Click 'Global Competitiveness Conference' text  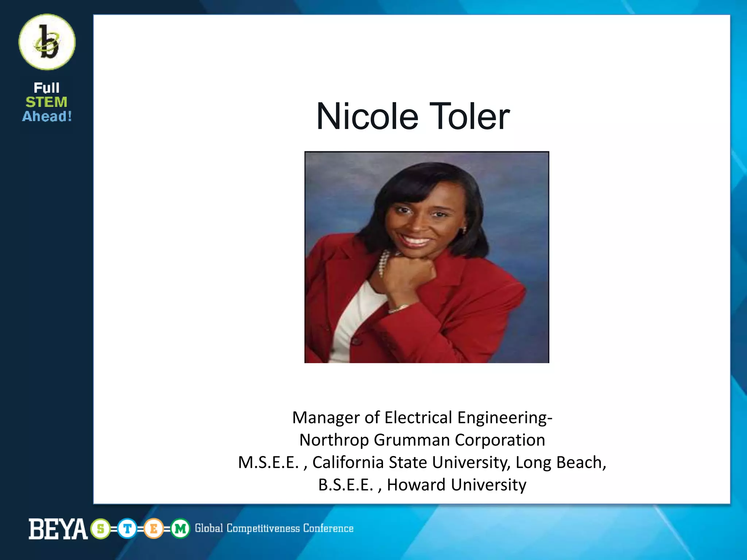274,528
